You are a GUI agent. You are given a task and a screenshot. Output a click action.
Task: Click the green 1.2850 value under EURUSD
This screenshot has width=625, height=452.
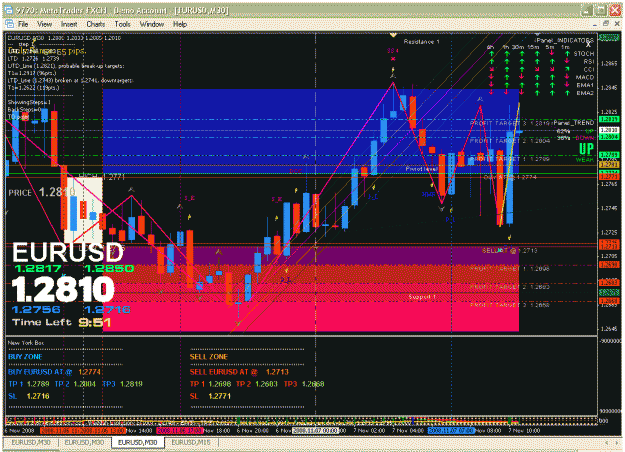click(x=110, y=269)
